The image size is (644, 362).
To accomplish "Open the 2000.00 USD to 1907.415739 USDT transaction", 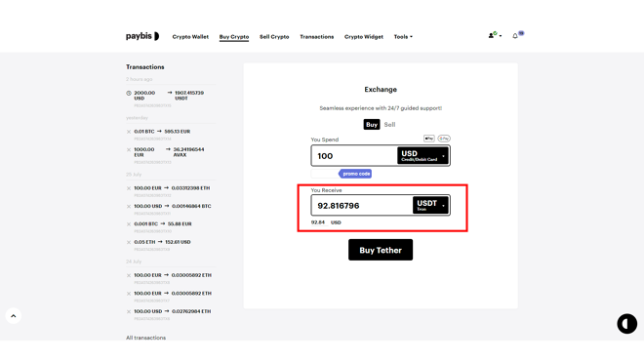I will (x=171, y=99).
